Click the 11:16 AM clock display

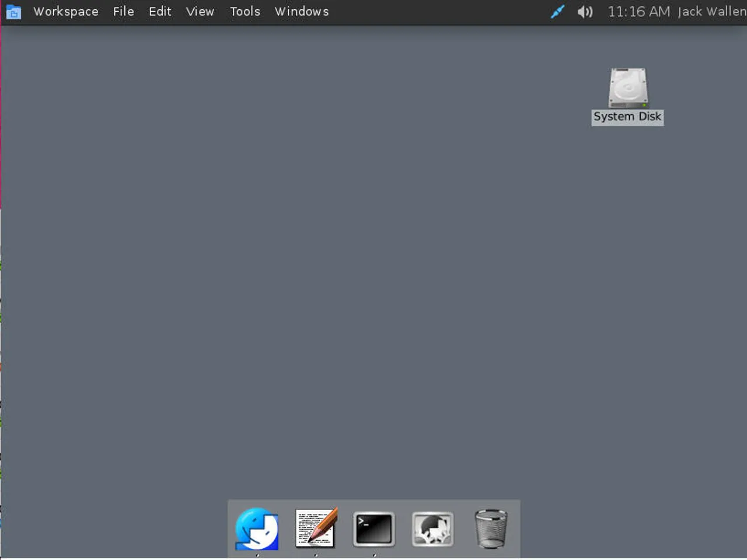pyautogui.click(x=637, y=12)
